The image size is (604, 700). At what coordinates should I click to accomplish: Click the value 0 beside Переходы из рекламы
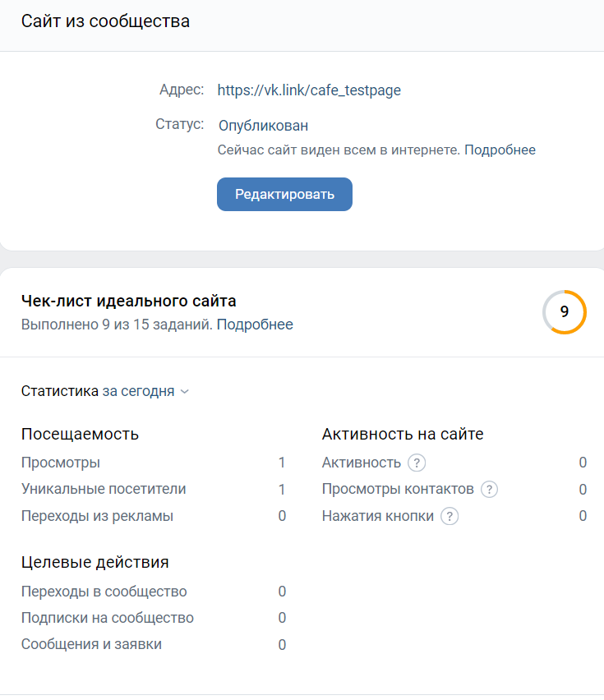[x=282, y=516]
